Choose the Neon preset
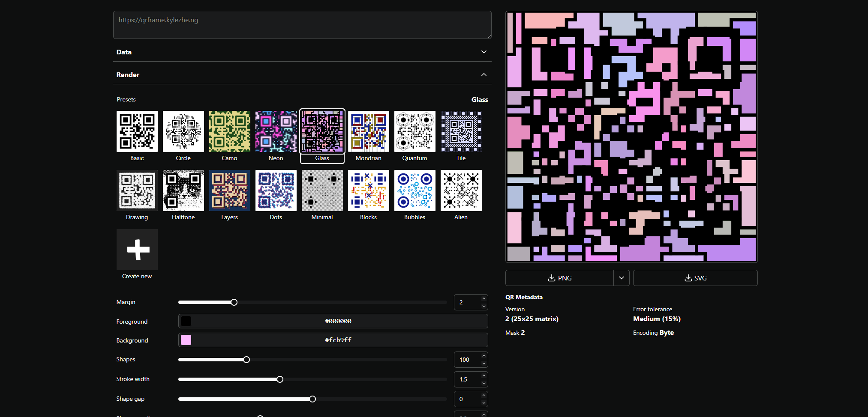868x417 pixels. coord(276,131)
